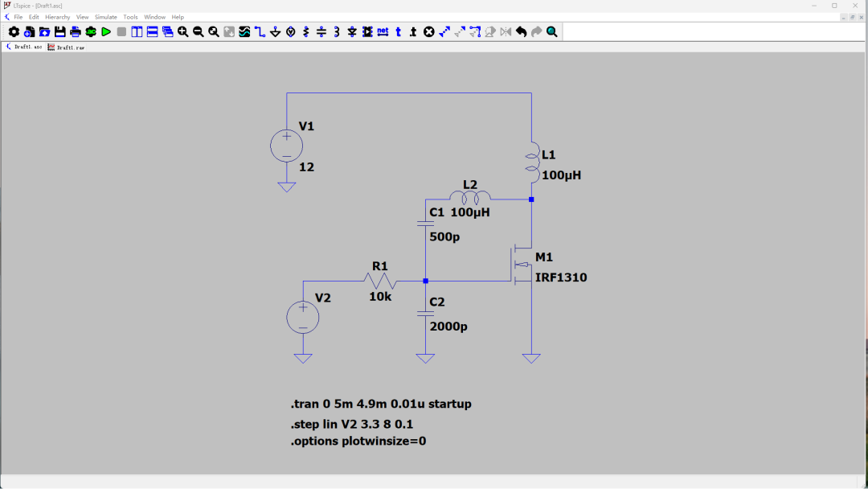Tile windows horizontally
868x489 pixels.
coord(152,32)
